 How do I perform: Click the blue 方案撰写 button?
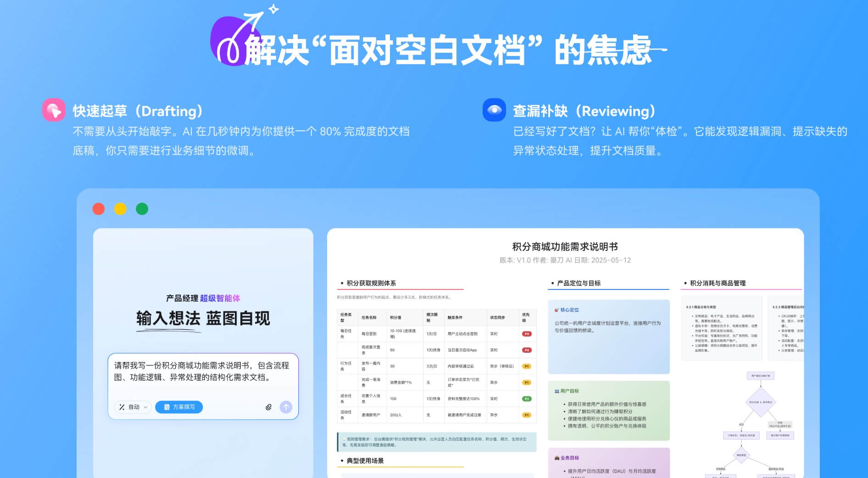click(179, 407)
